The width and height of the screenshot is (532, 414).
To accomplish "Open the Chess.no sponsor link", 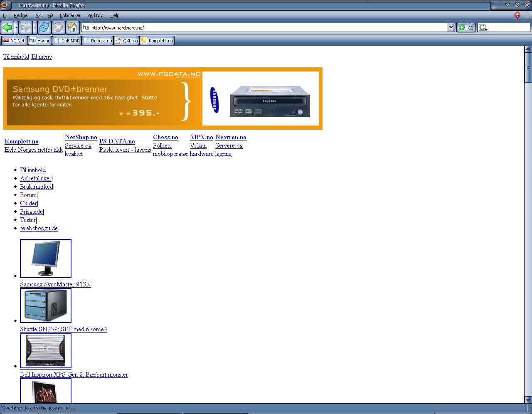I will pyautogui.click(x=165, y=137).
